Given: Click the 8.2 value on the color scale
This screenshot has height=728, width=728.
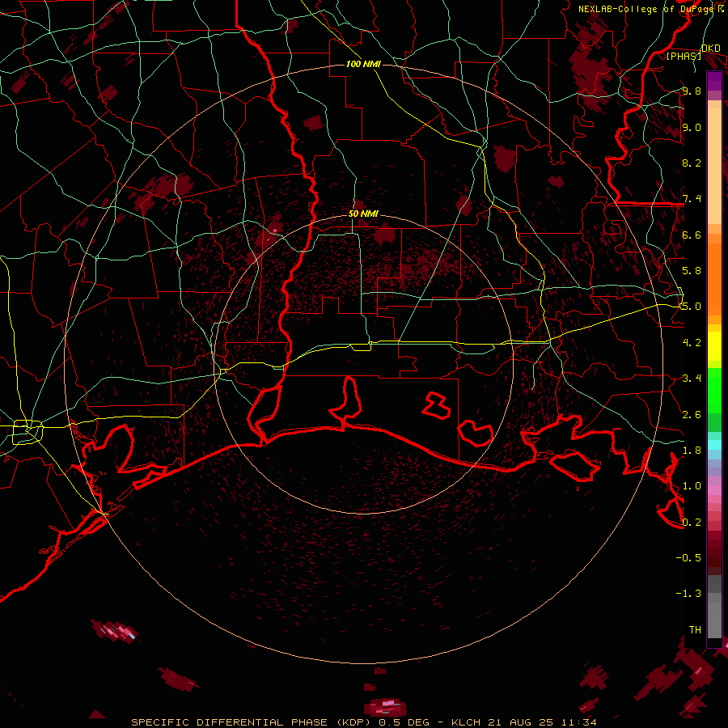Looking at the screenshot, I should tap(692, 163).
